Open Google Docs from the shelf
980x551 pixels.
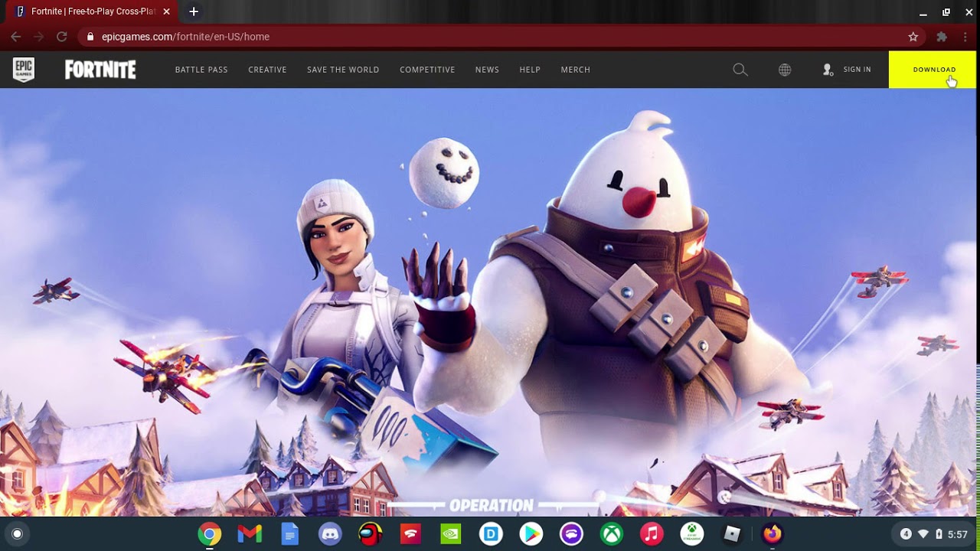pyautogui.click(x=290, y=534)
